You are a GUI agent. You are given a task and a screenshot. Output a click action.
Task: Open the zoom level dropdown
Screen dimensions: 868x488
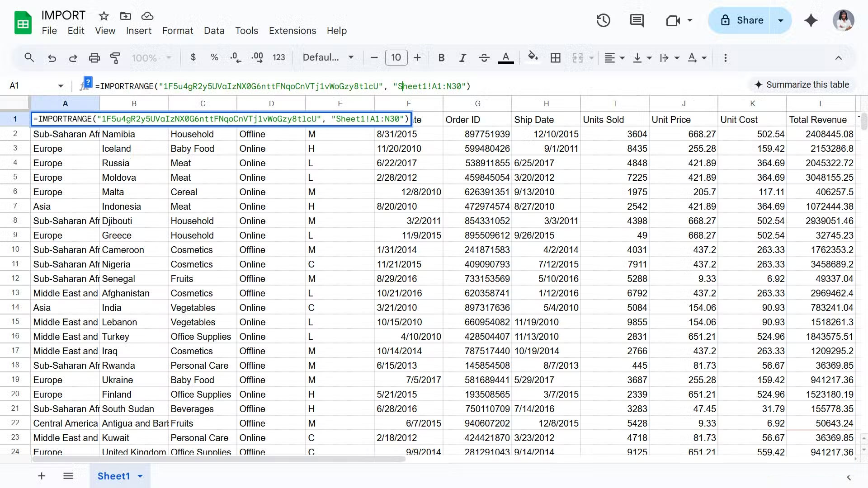click(x=151, y=58)
